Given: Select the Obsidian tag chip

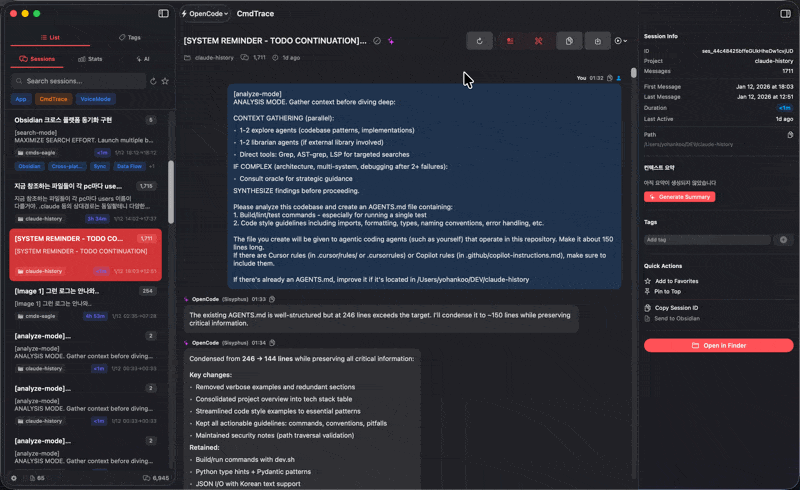Looking at the screenshot, I should (x=30, y=166).
